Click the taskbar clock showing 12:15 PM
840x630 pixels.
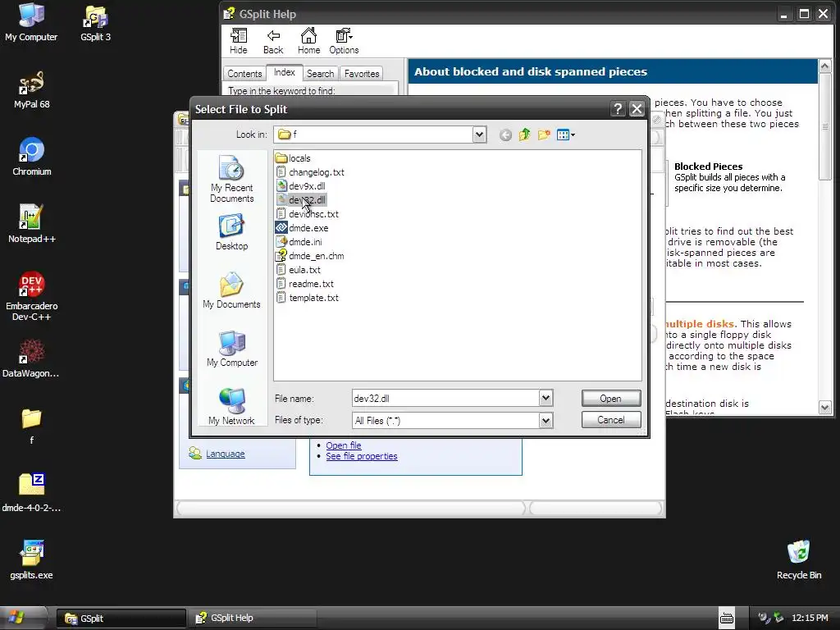click(x=810, y=619)
